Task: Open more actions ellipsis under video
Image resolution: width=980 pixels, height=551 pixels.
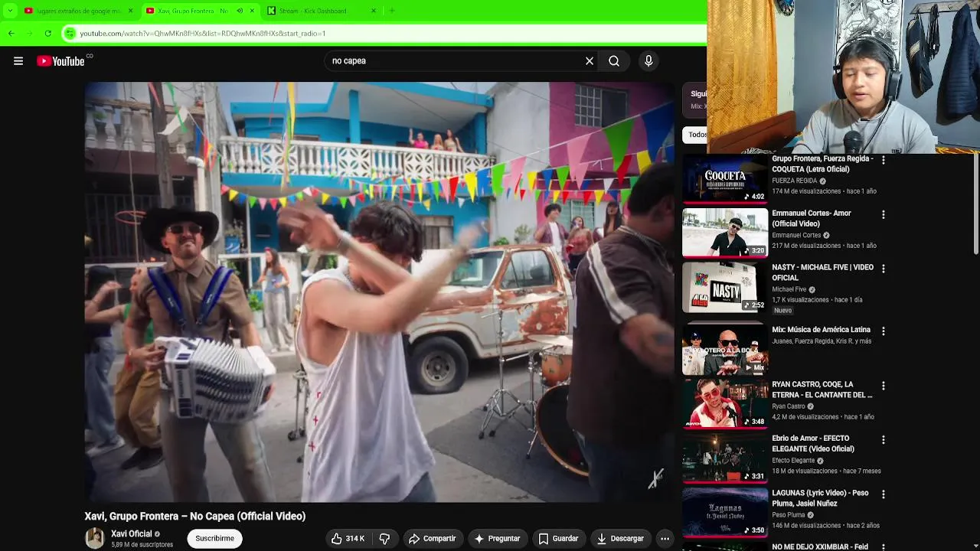Action: (x=665, y=539)
